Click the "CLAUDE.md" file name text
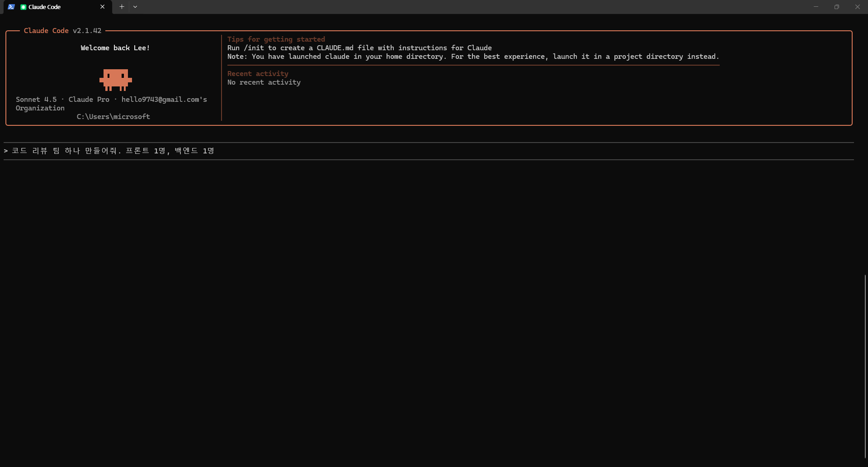Image resolution: width=868 pixels, height=467 pixels. [335, 48]
